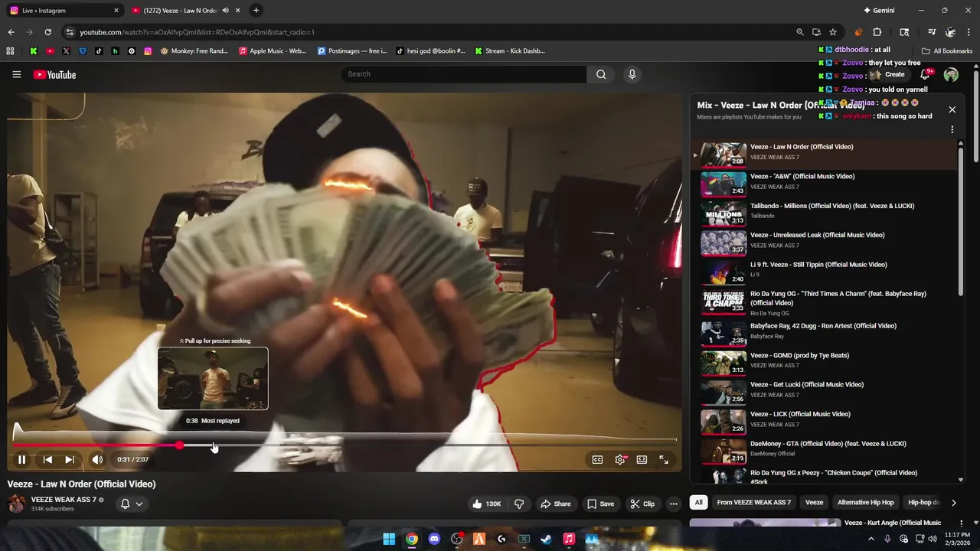Open Chrome media controls icon
The image size is (980, 551).
coord(932,32)
